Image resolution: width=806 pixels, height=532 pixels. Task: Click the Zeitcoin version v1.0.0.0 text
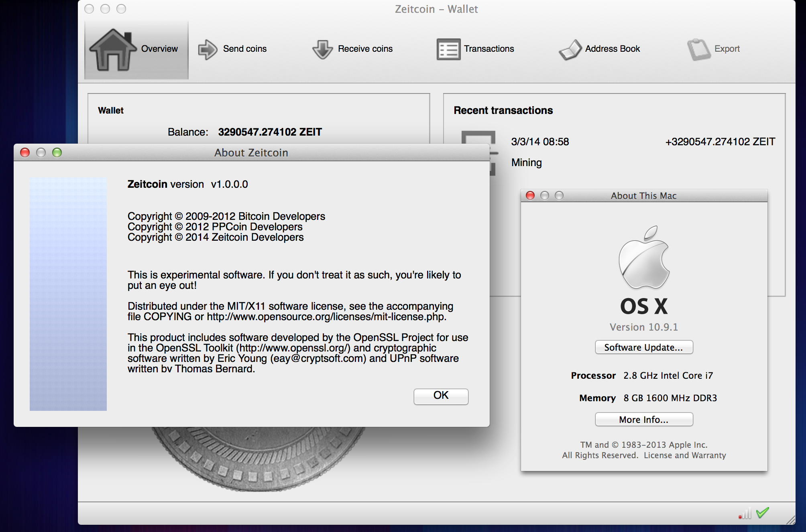[188, 184]
